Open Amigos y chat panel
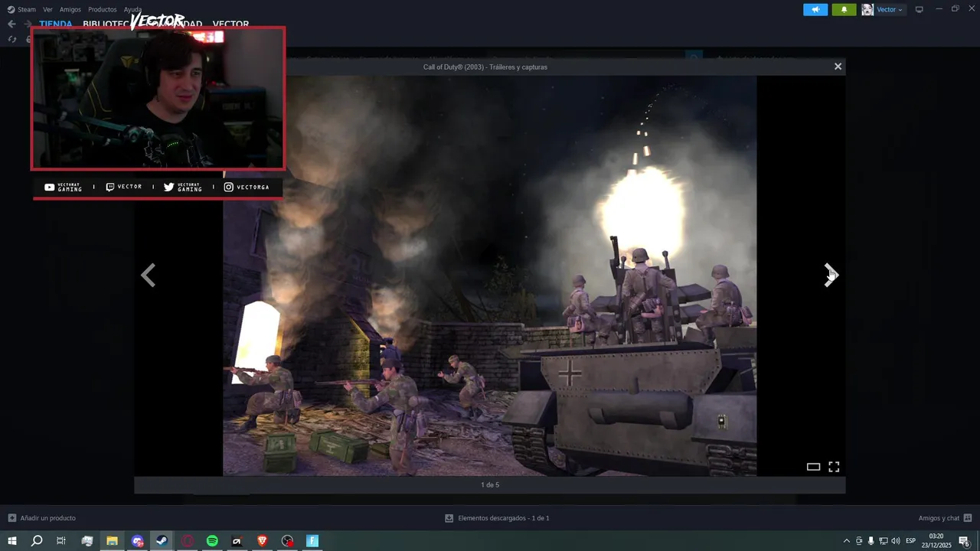 tap(945, 518)
